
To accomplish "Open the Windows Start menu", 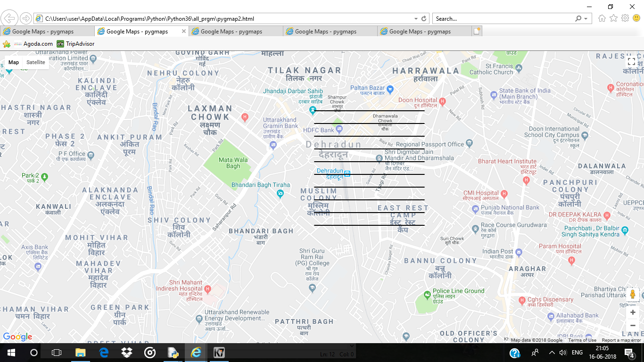I will pyautogui.click(x=11, y=353).
